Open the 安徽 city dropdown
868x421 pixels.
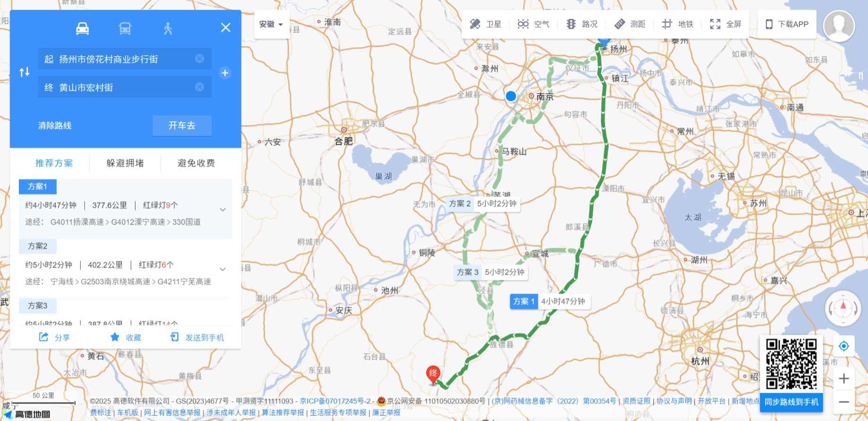(x=271, y=24)
